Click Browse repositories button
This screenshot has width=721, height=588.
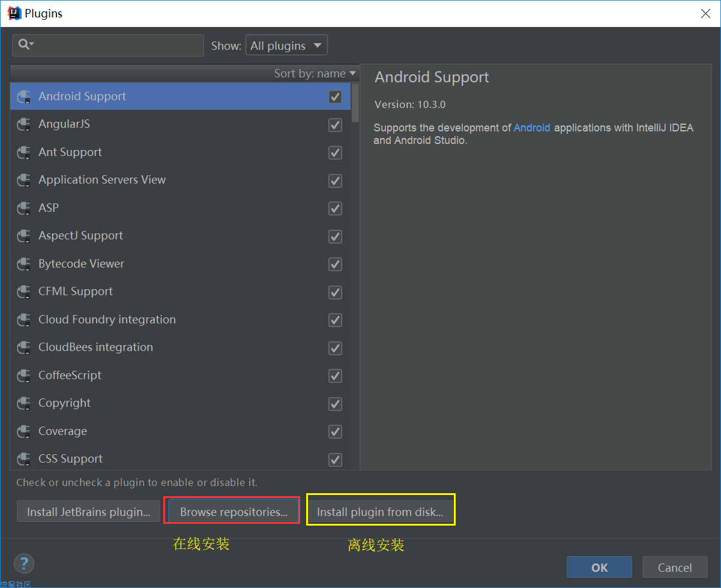point(234,512)
